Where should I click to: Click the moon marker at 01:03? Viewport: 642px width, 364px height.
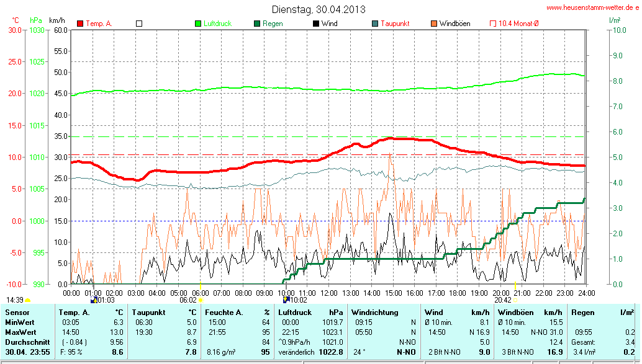(x=94, y=300)
